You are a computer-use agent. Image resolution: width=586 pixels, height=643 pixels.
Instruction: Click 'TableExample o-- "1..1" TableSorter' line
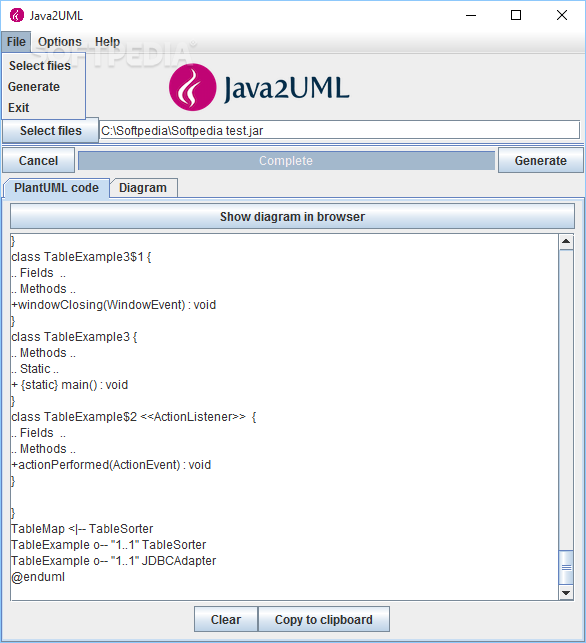109,545
